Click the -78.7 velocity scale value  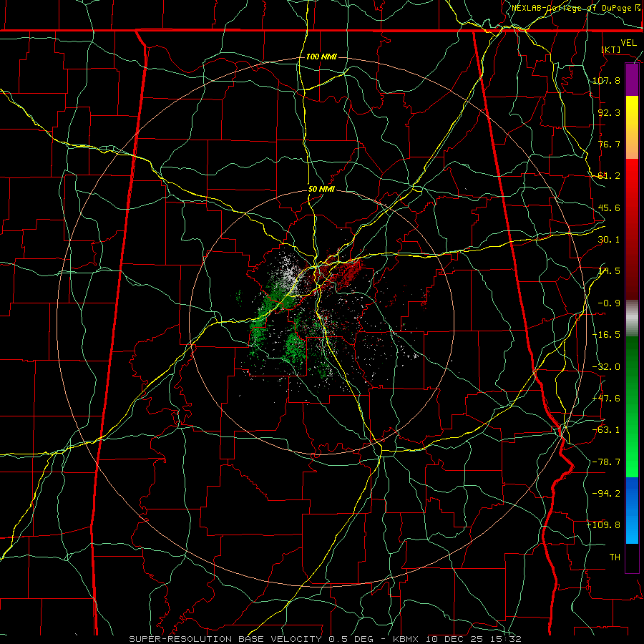tap(606, 462)
